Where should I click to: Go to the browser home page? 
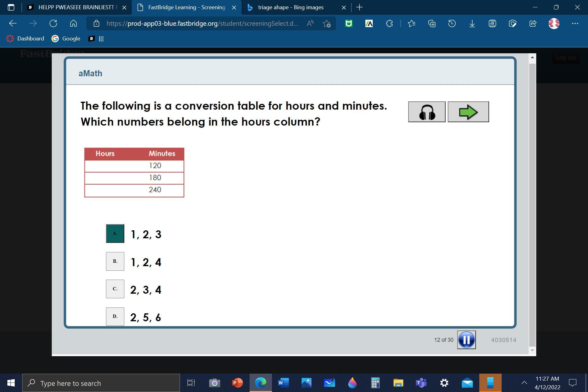point(73,23)
